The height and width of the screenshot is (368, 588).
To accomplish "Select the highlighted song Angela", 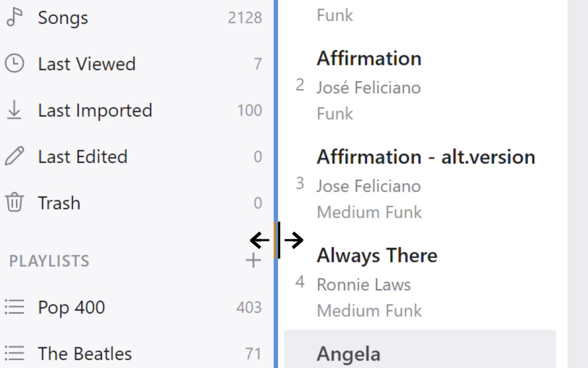I will pyautogui.click(x=348, y=354).
